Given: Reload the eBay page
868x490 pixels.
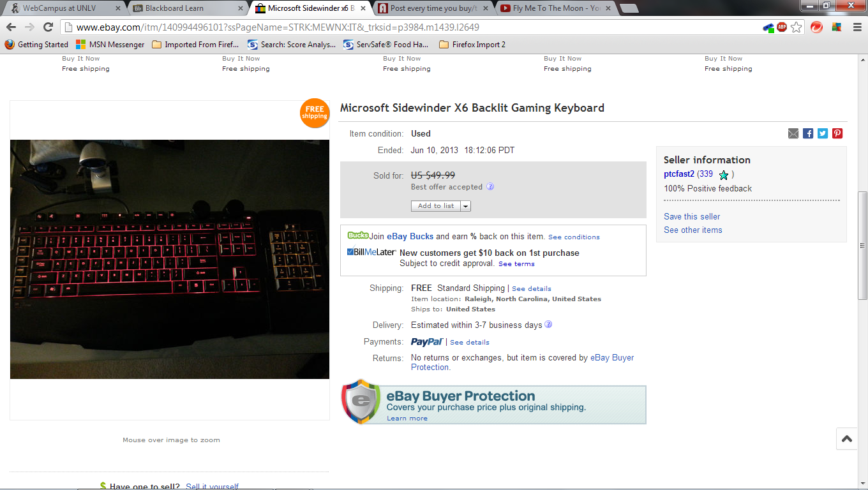Looking at the screenshot, I should [48, 27].
